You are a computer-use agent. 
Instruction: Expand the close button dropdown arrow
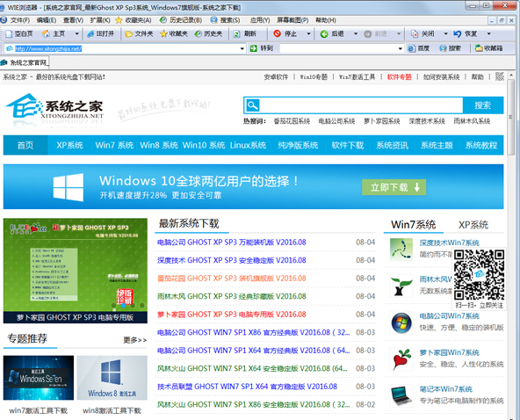(445, 34)
